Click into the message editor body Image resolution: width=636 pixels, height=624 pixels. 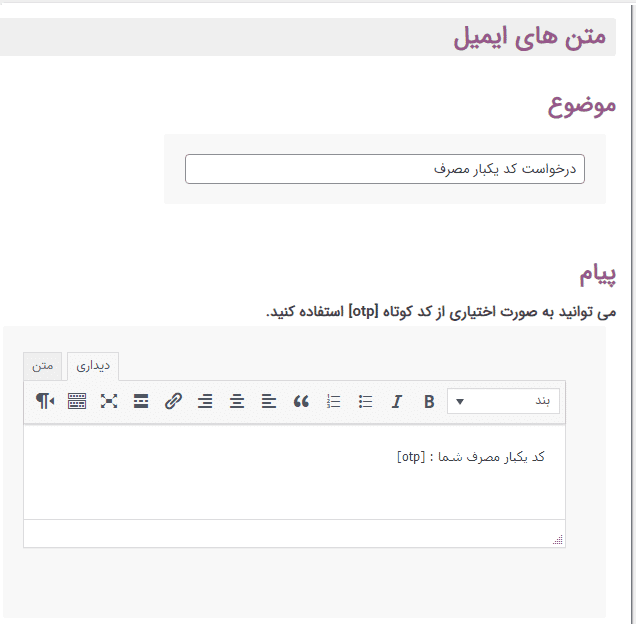pyautogui.click(x=294, y=472)
